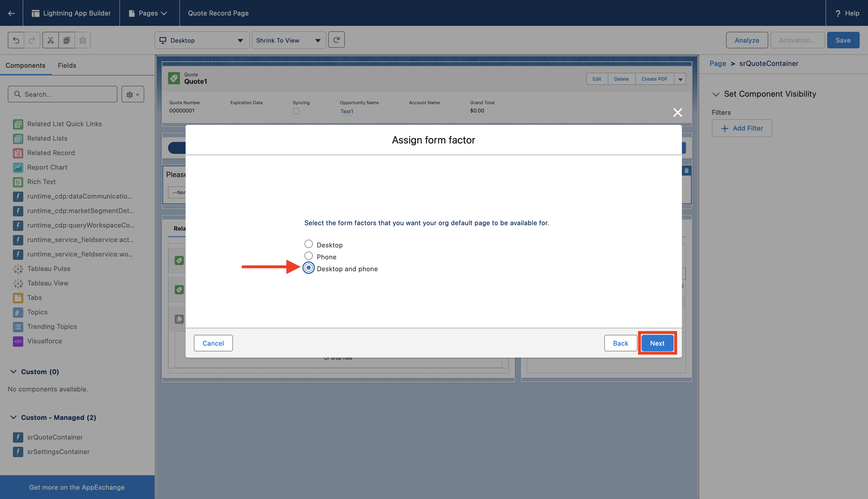Click the cut scissors icon

click(x=51, y=40)
